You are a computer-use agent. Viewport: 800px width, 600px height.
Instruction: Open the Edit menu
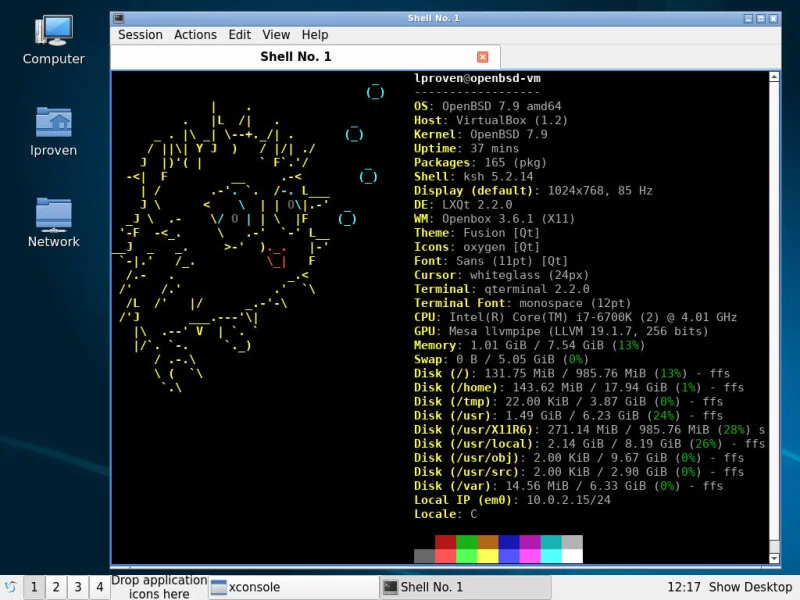tap(239, 35)
